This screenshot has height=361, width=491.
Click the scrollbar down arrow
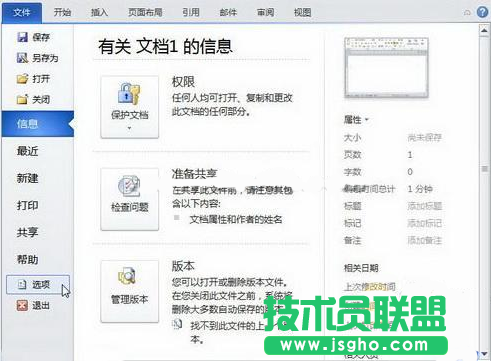tap(484, 354)
